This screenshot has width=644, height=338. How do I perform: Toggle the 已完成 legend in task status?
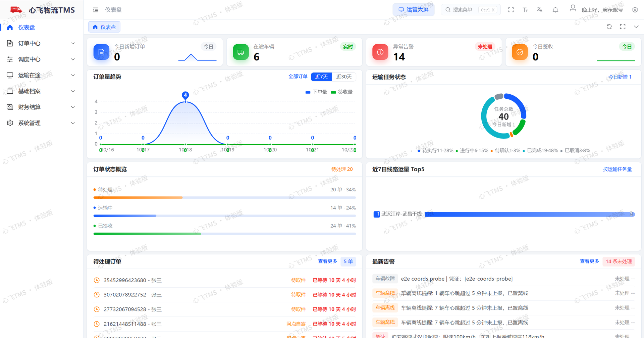[540, 151]
